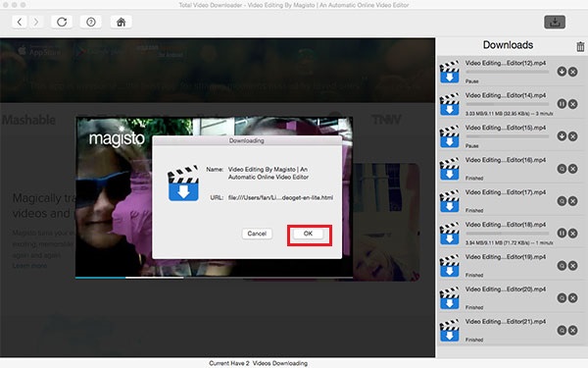Click the progress bar of Editor(12).mp4

507,72
